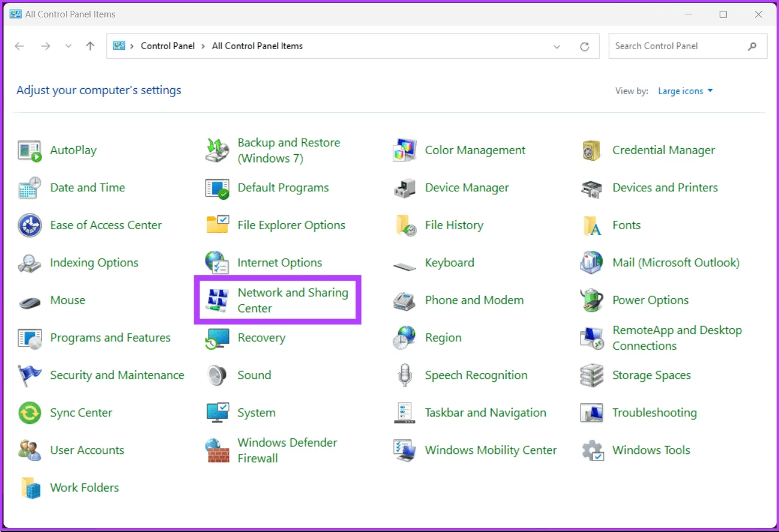The image size is (779, 532).
Task: Select All Control Panel Items breadcrumb
Action: click(x=257, y=46)
